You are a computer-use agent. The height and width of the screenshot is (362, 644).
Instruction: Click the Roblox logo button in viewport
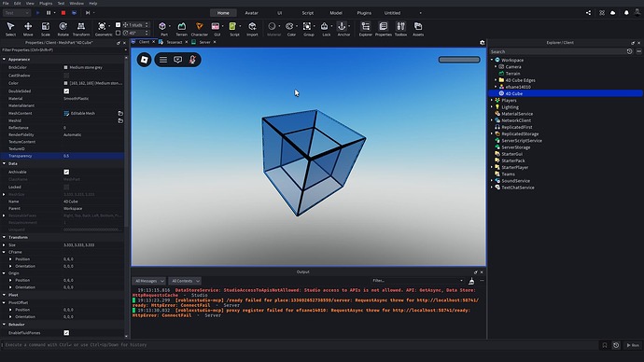[x=144, y=60]
